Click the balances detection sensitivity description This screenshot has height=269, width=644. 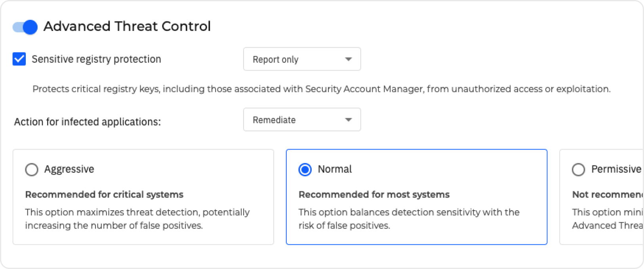pos(409,219)
